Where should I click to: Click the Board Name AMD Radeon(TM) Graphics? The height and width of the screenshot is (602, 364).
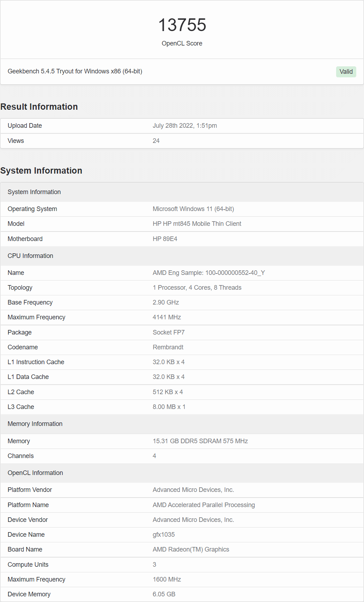pyautogui.click(x=191, y=549)
